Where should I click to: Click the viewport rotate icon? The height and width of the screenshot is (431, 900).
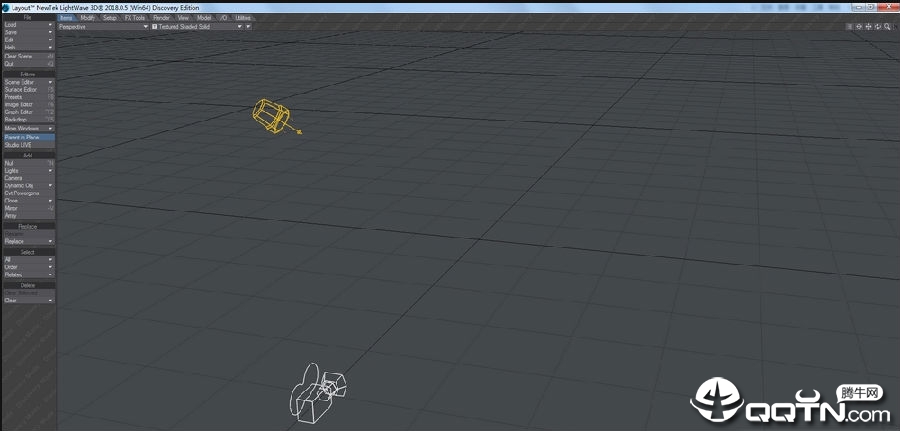(x=878, y=26)
